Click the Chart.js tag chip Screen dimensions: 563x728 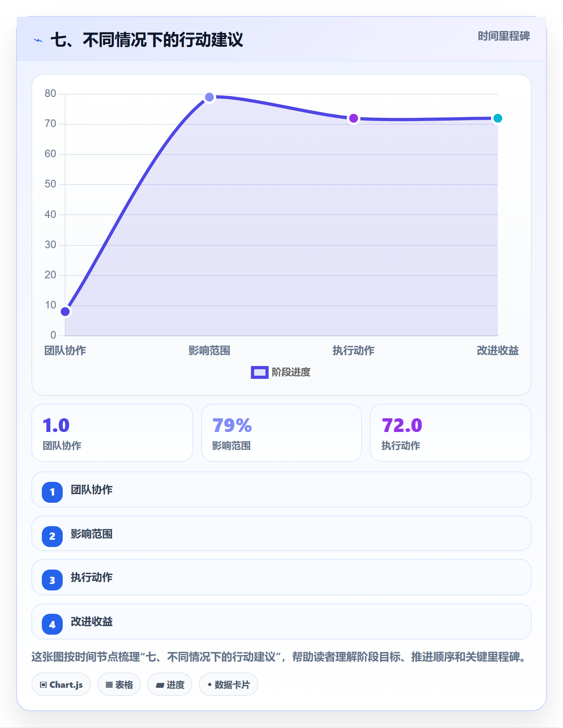click(61, 684)
